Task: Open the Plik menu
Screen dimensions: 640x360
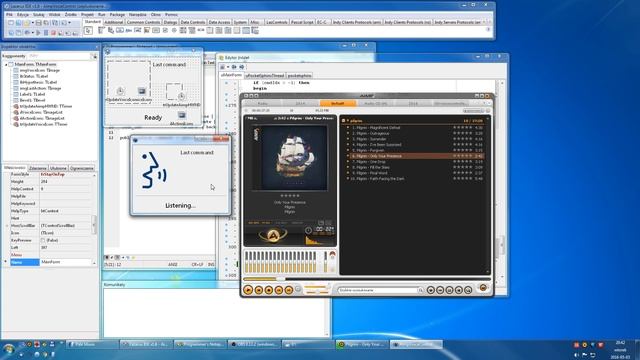Action: pyautogui.click(x=9, y=14)
